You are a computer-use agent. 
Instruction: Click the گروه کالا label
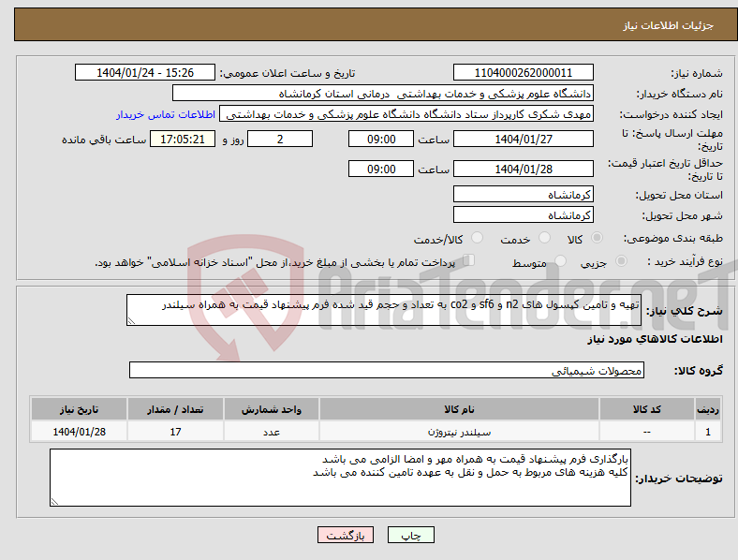tap(699, 371)
